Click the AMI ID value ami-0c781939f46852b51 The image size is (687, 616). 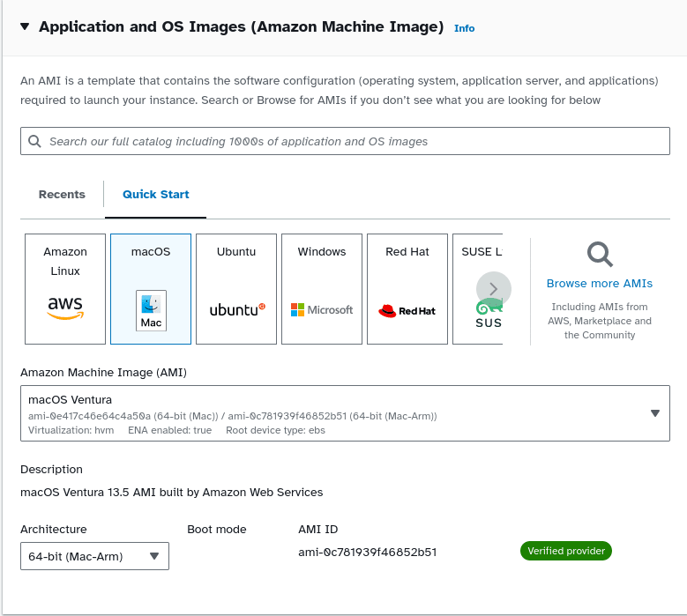tap(367, 552)
